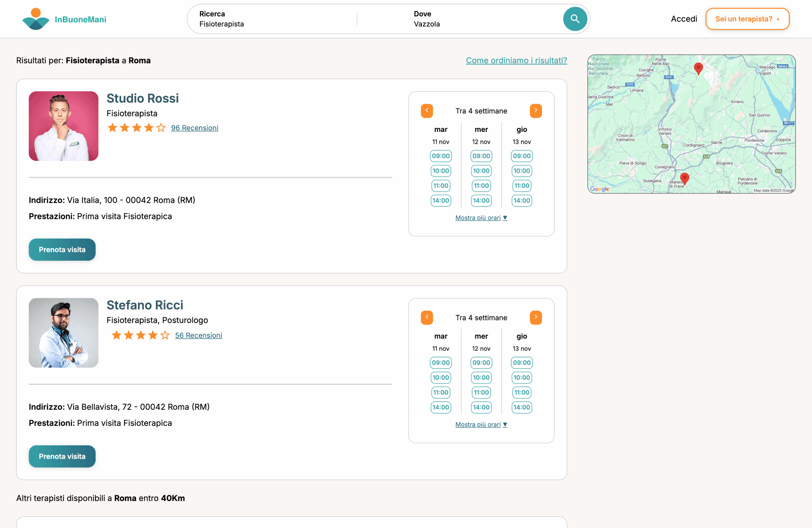The width and height of the screenshot is (812, 528).
Task: Open the '96 Recensioni' reviews link
Action: 194,128
